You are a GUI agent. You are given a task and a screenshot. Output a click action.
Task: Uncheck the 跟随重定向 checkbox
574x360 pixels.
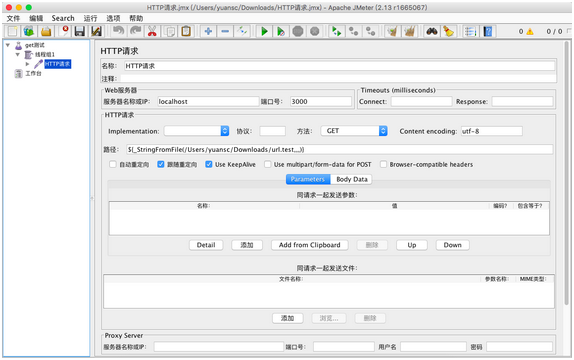(x=161, y=164)
